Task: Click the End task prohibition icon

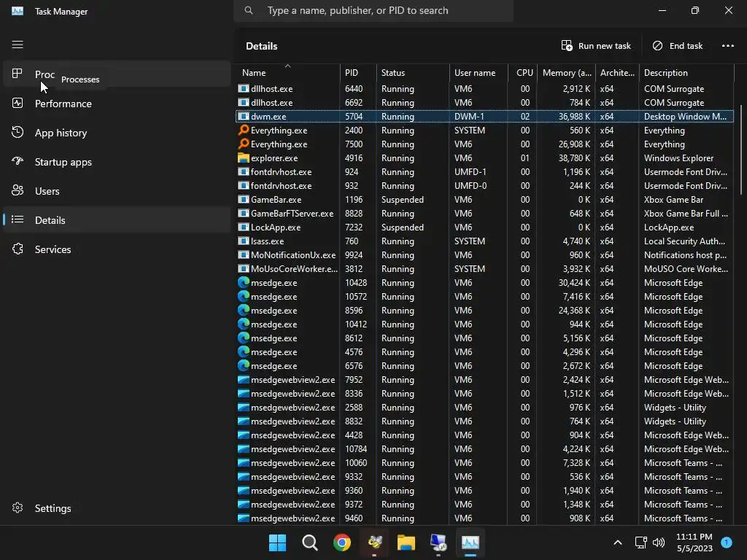Action: pos(657,45)
